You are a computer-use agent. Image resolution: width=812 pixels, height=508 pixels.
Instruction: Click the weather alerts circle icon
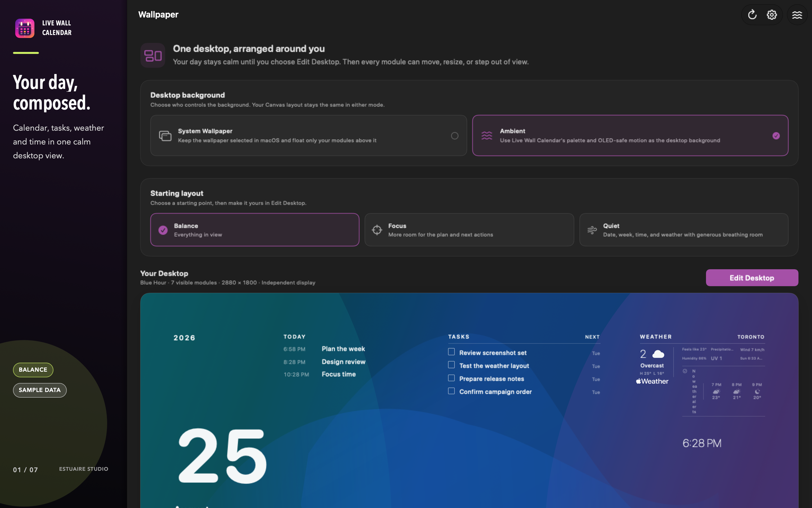point(685,371)
